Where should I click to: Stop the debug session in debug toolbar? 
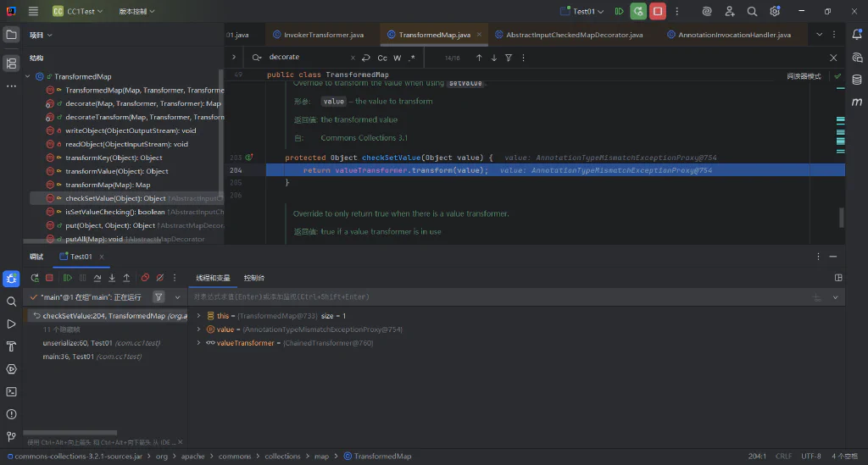click(49, 278)
